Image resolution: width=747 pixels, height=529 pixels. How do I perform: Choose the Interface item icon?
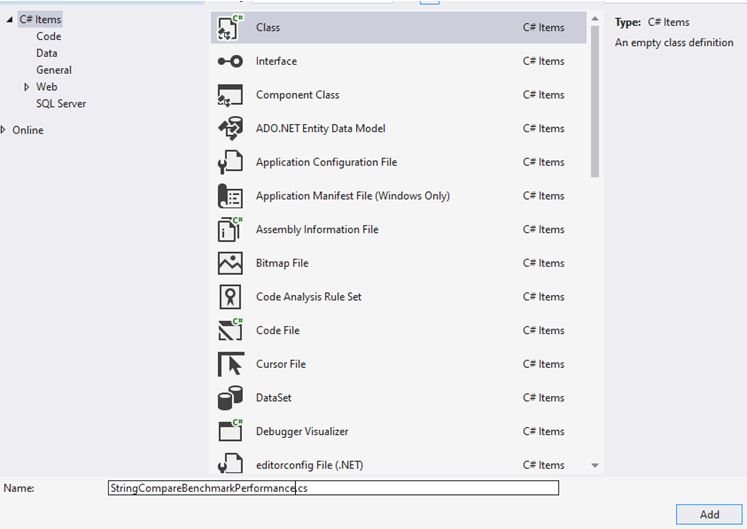click(230, 61)
